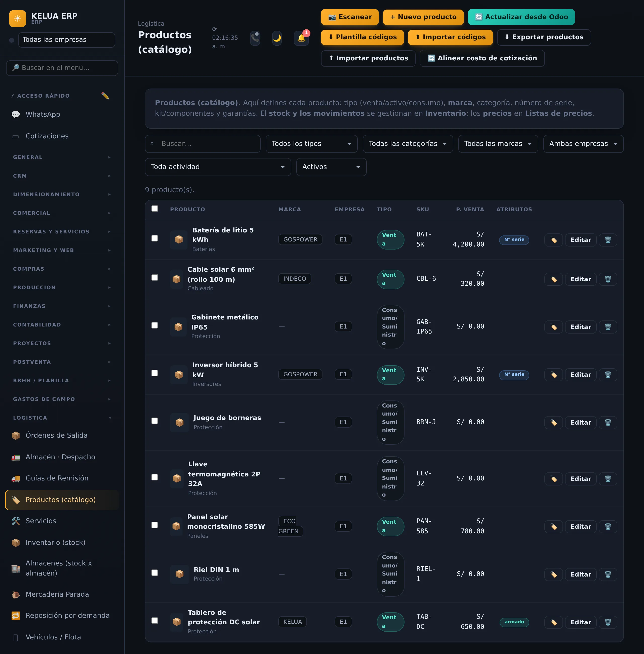
Task: Open the Todos los tipos dropdown
Action: [311, 144]
